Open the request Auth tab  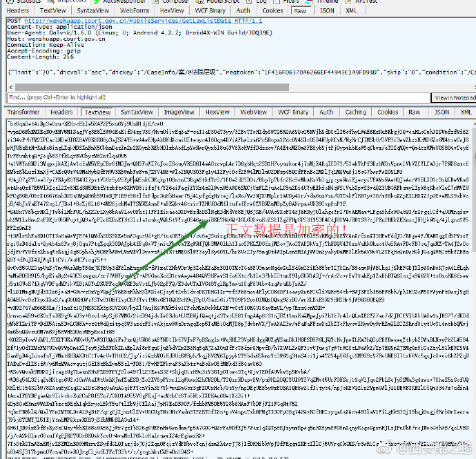click(x=243, y=10)
